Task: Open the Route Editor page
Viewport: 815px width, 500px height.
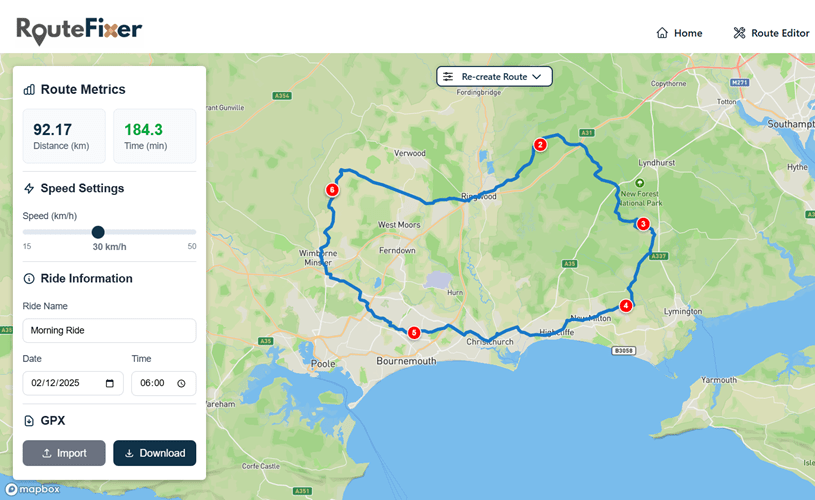Action: coord(771,33)
